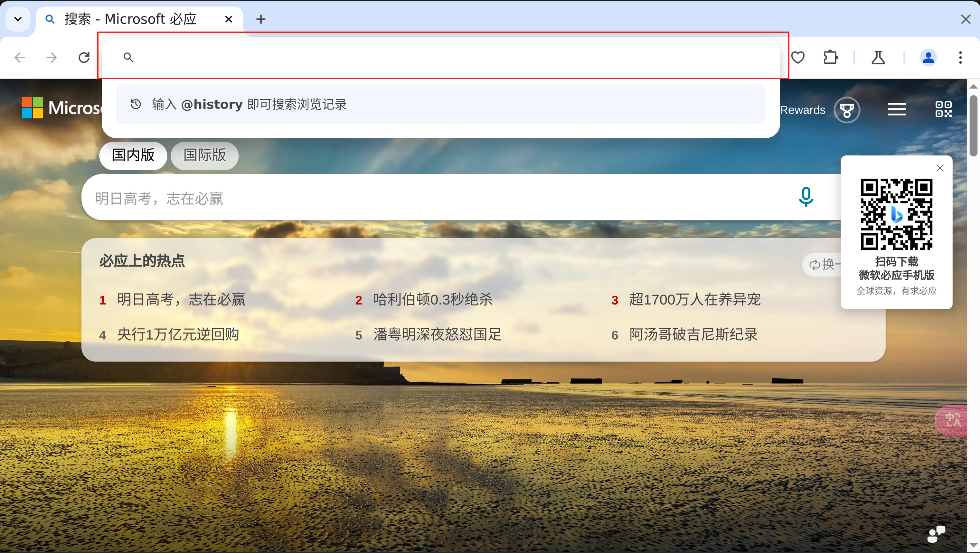The width and height of the screenshot is (980, 553).
Task: Open hot topic 阿汤哥破吉尼斯纪录
Action: click(x=693, y=335)
